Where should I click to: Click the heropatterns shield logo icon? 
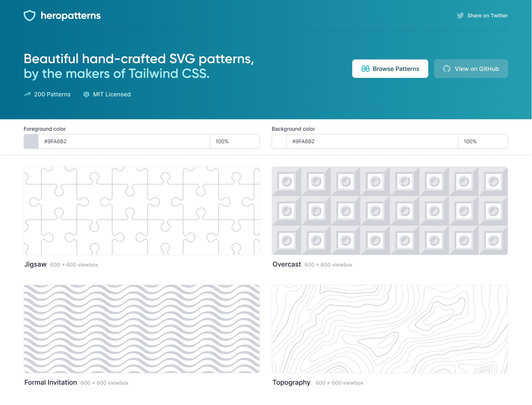click(30, 15)
